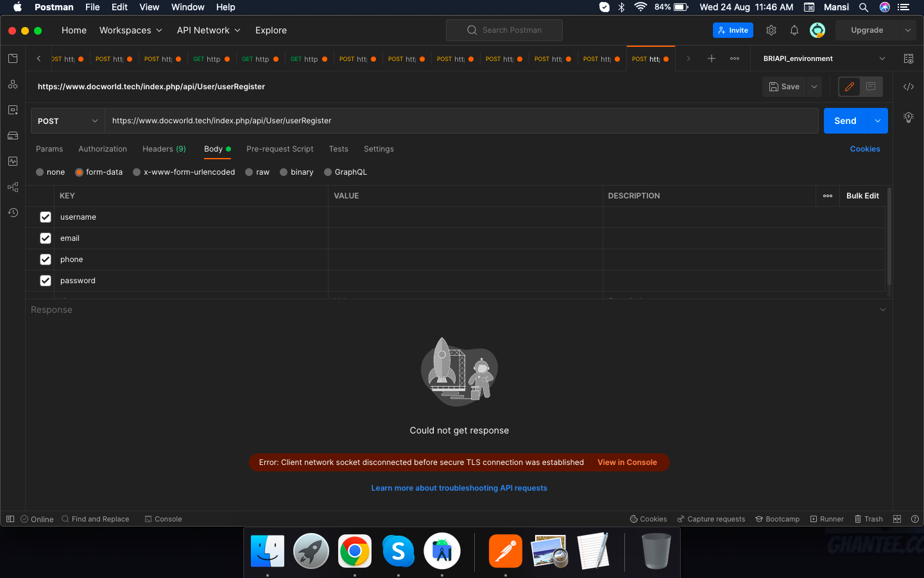924x578 pixels.
Task: Open the History sidebar icon
Action: point(13,213)
